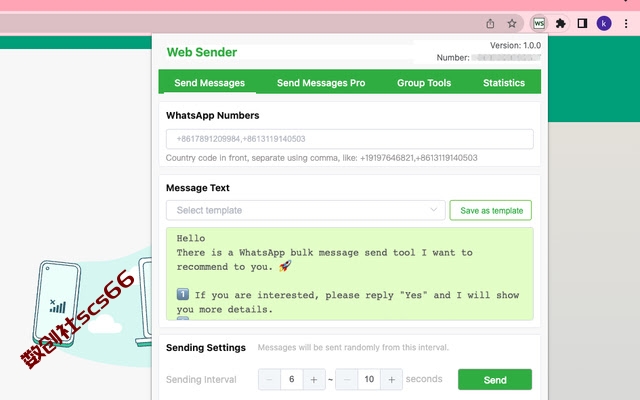This screenshot has width=640, height=400.
Task: Open the Statistics tab
Action: point(504,83)
